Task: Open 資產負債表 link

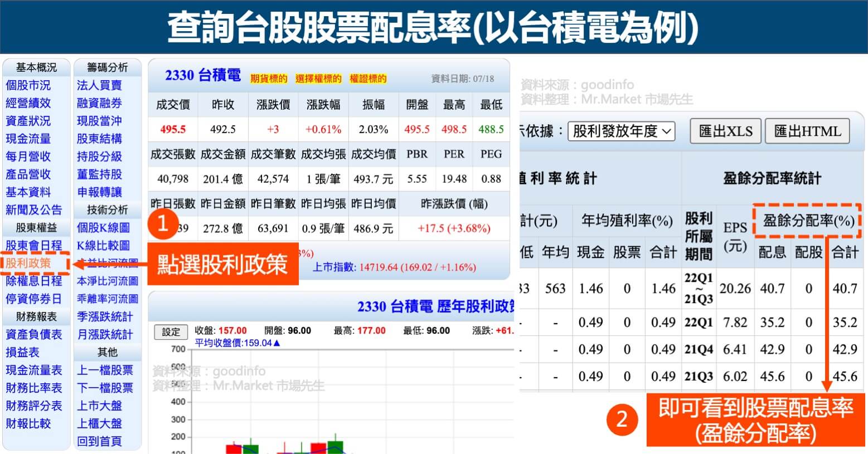Action: pos(33,334)
